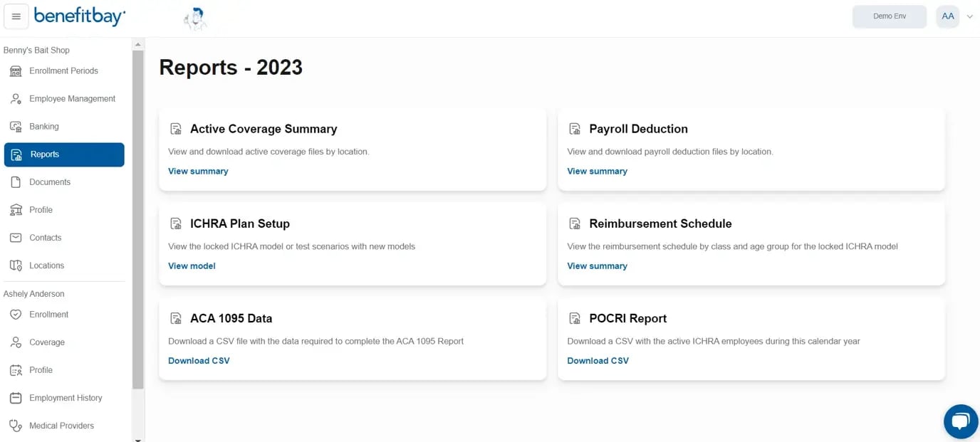The height and width of the screenshot is (442, 980).
Task: Click the Active Coverage Summary report icon
Action: 176,129
